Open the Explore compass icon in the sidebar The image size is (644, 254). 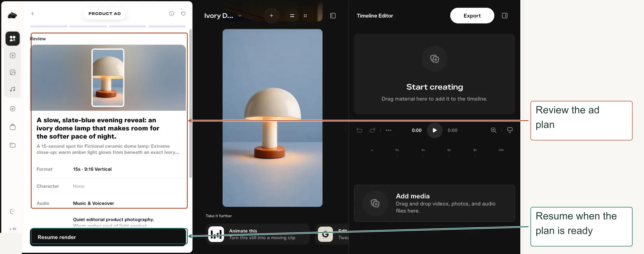13,109
